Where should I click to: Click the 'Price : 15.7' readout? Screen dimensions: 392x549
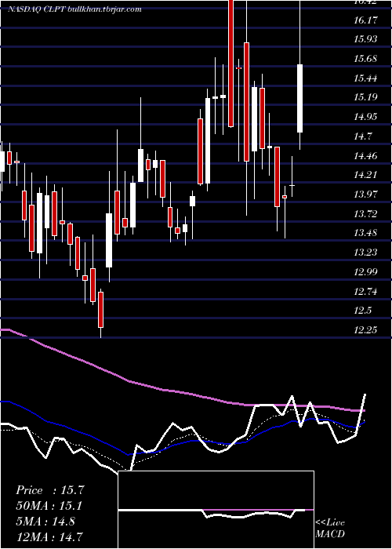pyautogui.click(x=49, y=490)
